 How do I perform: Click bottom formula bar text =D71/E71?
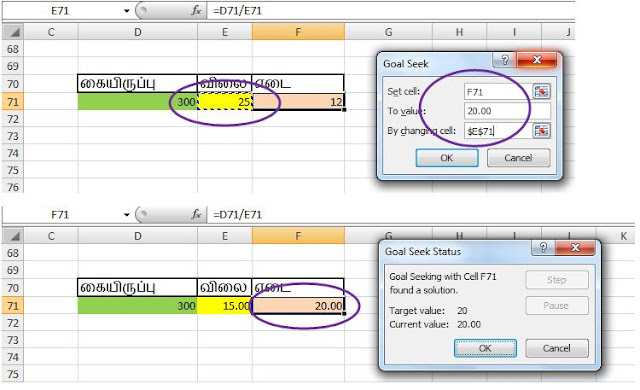(x=238, y=215)
